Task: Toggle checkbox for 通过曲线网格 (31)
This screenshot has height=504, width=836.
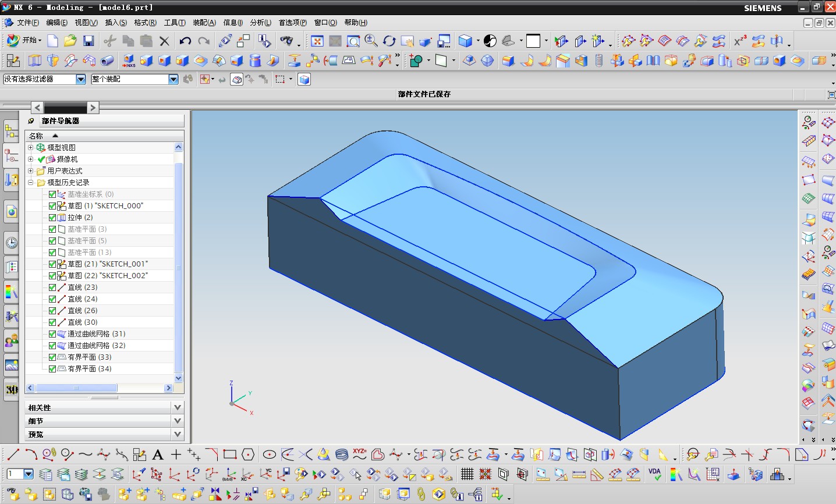Action: tap(52, 334)
